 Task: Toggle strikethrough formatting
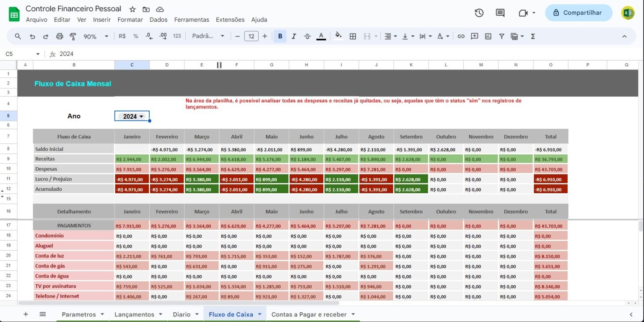pos(307,36)
